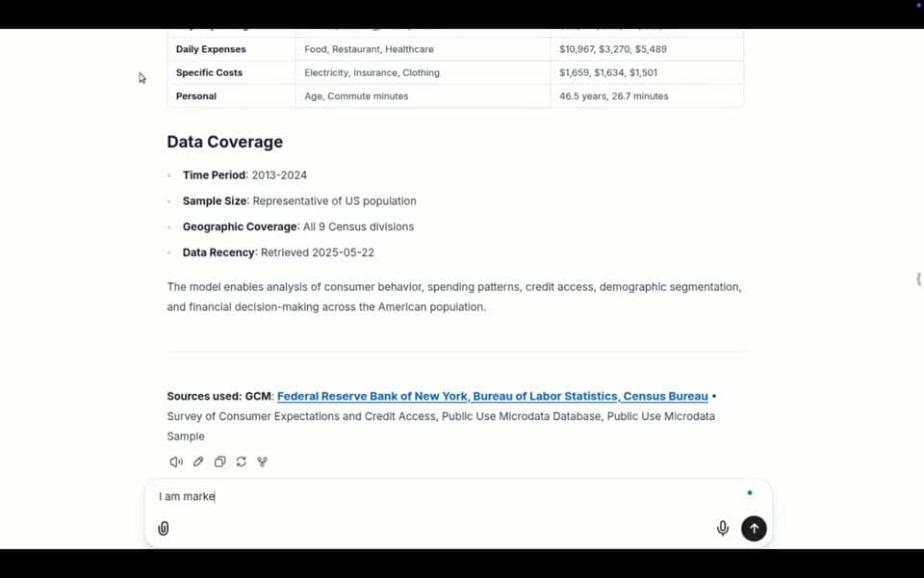This screenshot has width=924, height=578.
Task: Click the green status dot in the input box
Action: [x=750, y=493]
